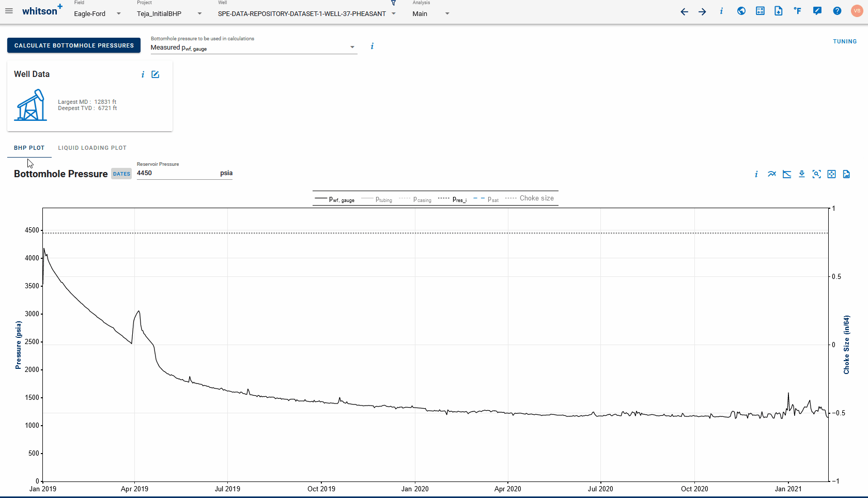Select the BHP PLOT tab
This screenshot has height=498, width=868.
29,148
